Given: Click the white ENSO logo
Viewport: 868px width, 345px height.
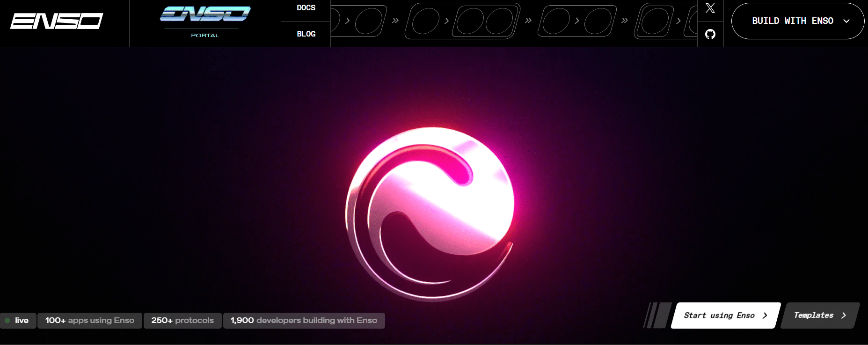Looking at the screenshot, I should 57,21.
